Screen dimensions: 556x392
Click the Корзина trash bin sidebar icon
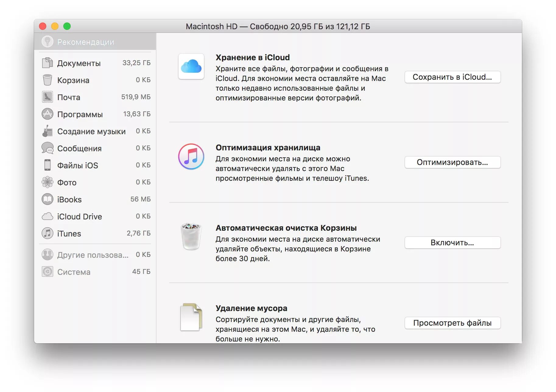click(x=47, y=80)
